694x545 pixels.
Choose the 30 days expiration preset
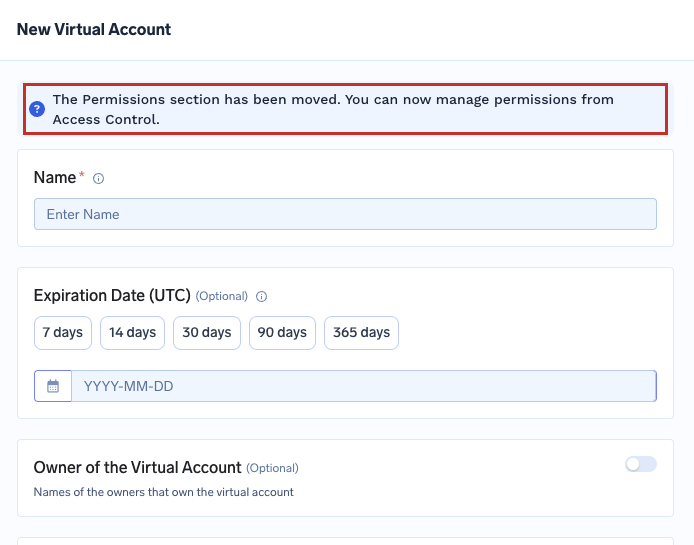point(207,332)
